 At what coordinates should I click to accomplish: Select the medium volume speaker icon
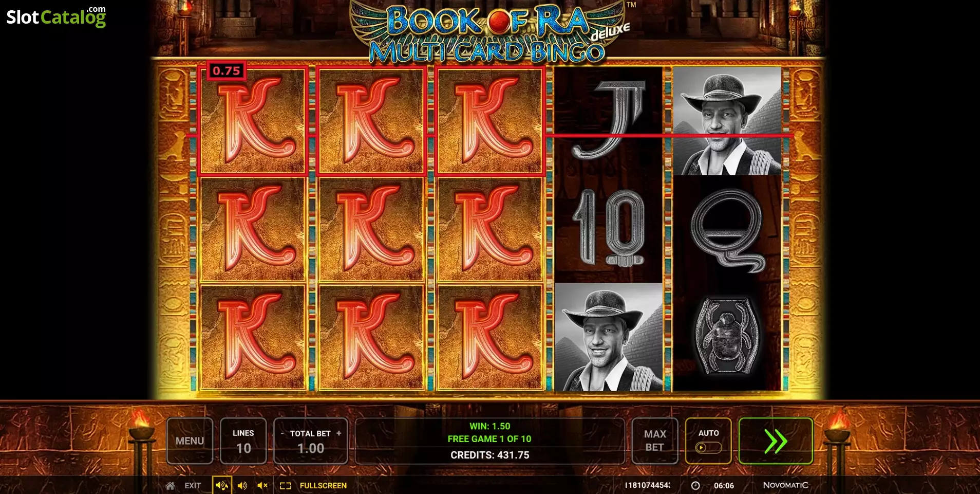[242, 485]
